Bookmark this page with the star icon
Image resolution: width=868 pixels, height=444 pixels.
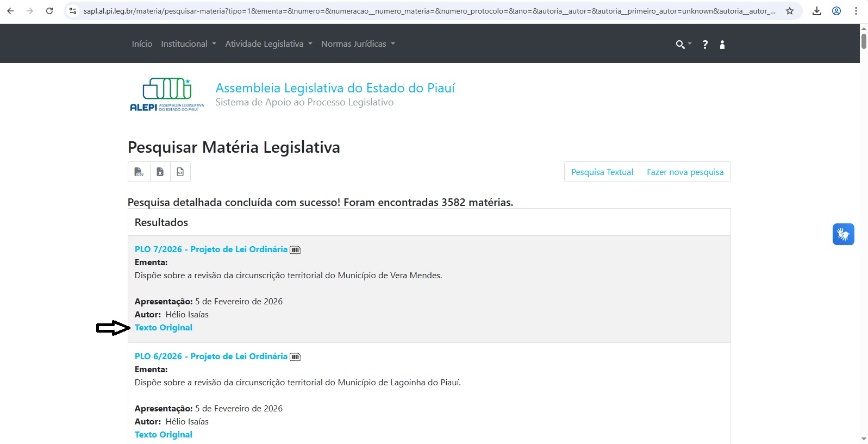click(790, 11)
